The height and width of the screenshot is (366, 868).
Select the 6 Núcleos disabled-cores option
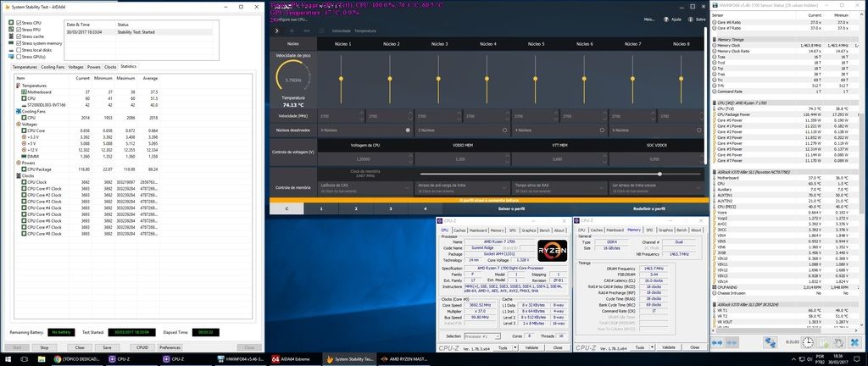699,130
